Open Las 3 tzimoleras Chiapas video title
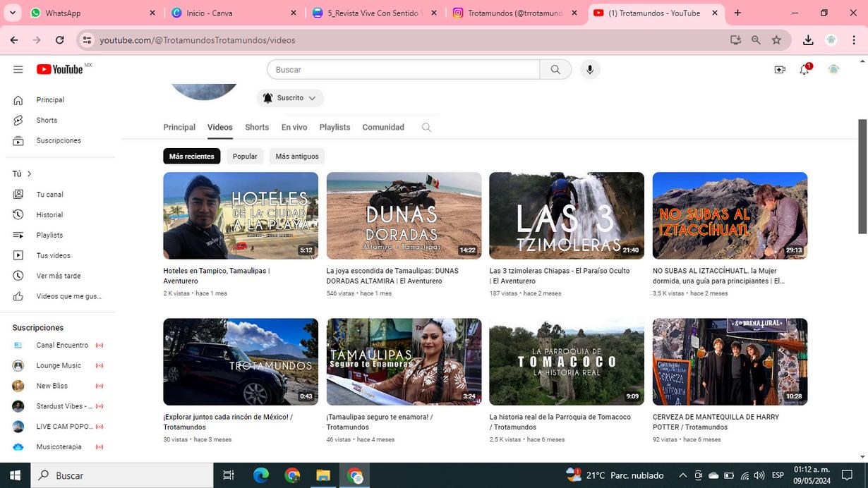The image size is (868, 488). click(560, 276)
